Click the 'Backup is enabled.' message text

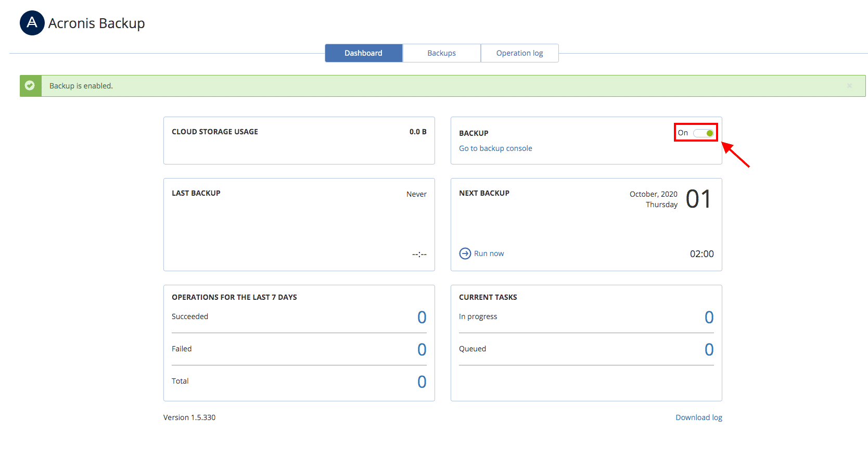[x=81, y=86]
